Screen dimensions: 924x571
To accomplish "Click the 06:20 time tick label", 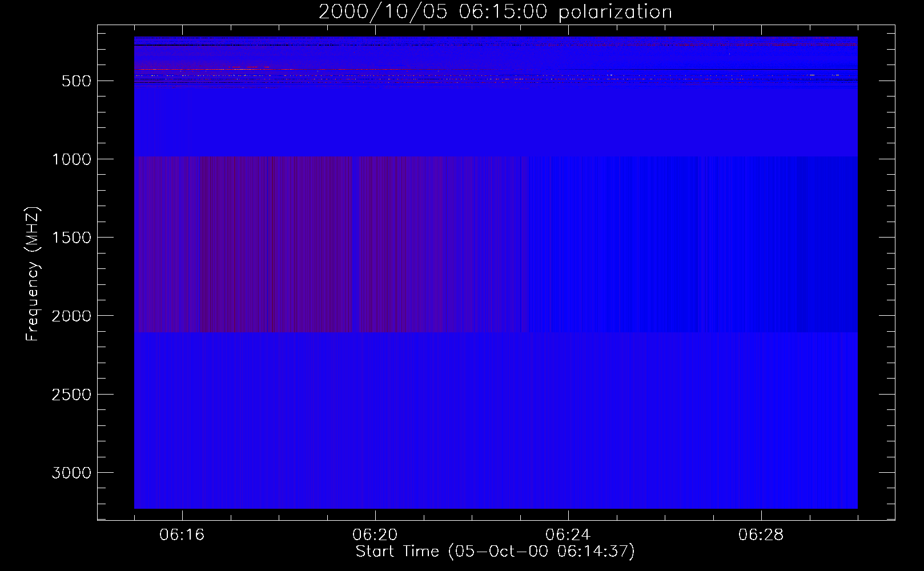I will pos(375,535).
